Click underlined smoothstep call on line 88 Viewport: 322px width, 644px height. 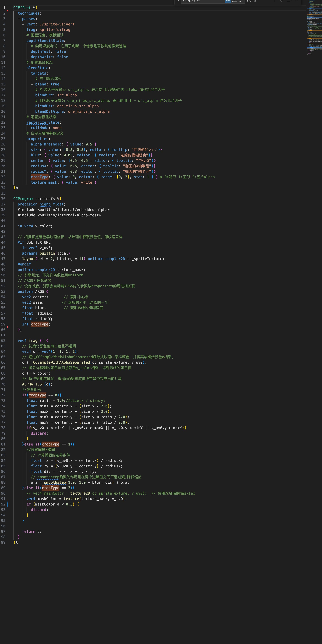click(x=55, y=482)
